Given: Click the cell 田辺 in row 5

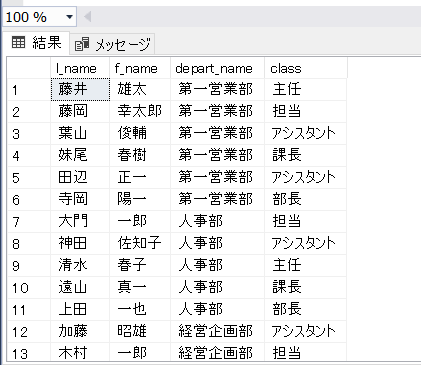Looking at the screenshot, I should pos(80,177).
